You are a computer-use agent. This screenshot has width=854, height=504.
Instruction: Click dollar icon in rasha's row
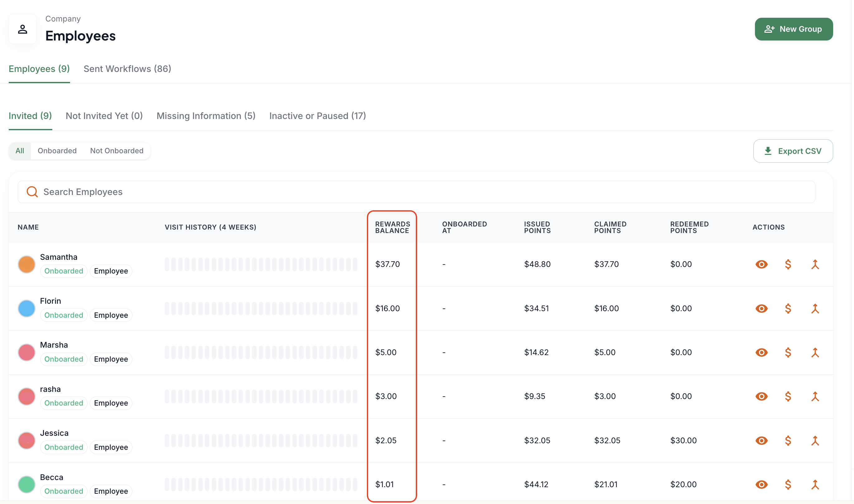788,396
